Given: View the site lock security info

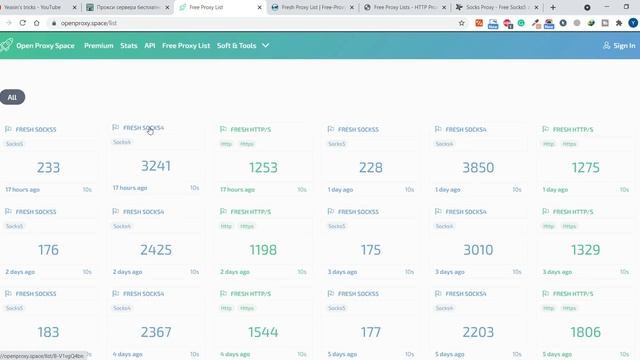Looking at the screenshot, I should click(53, 23).
